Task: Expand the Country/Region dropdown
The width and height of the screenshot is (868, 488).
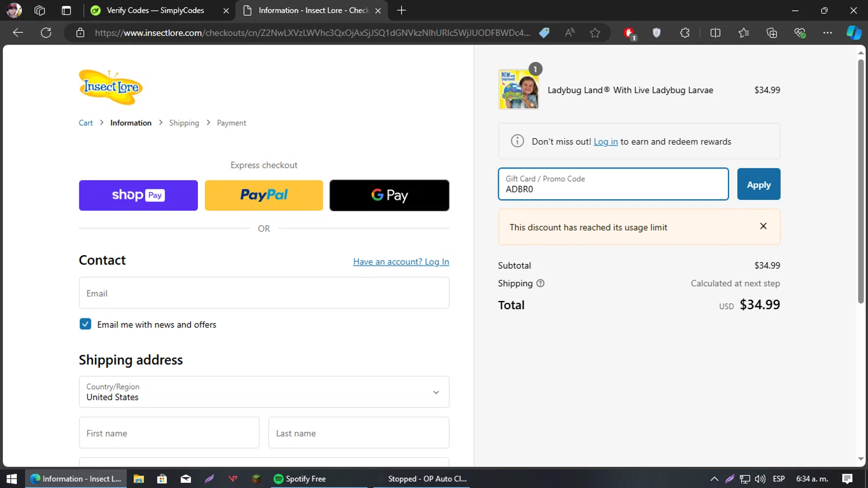Action: tap(264, 392)
